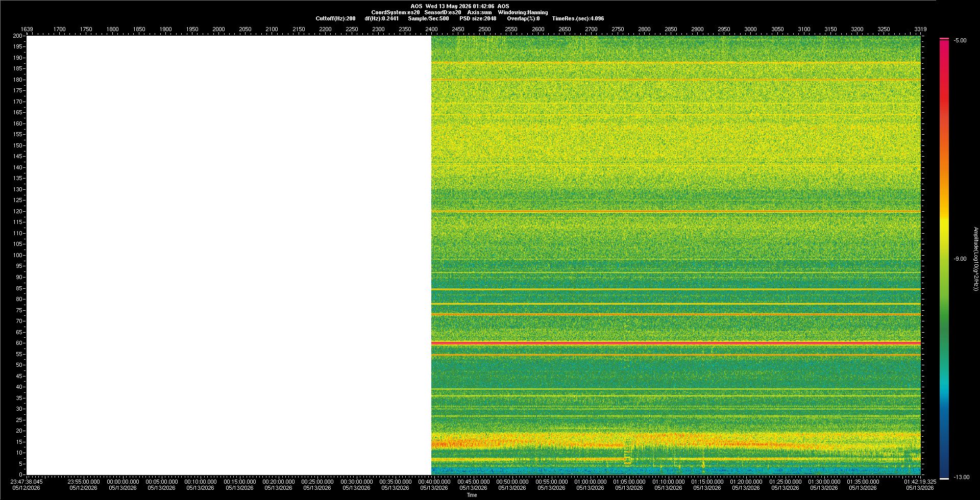Click the Time axis title at the bottom

tap(472, 495)
